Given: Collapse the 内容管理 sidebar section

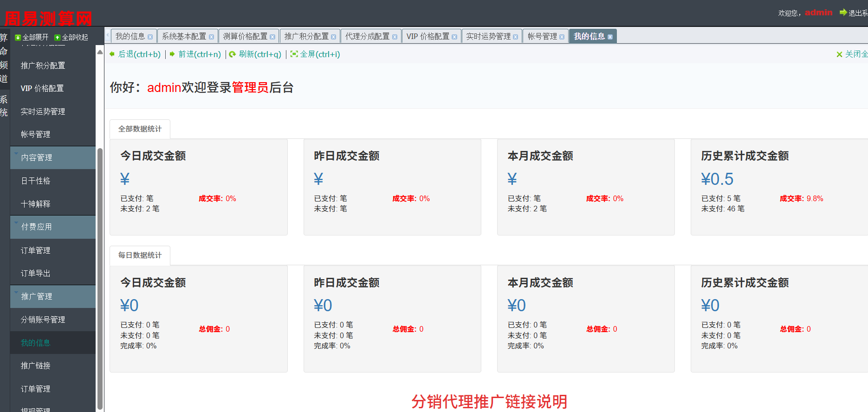Looking at the screenshot, I should coord(36,157).
